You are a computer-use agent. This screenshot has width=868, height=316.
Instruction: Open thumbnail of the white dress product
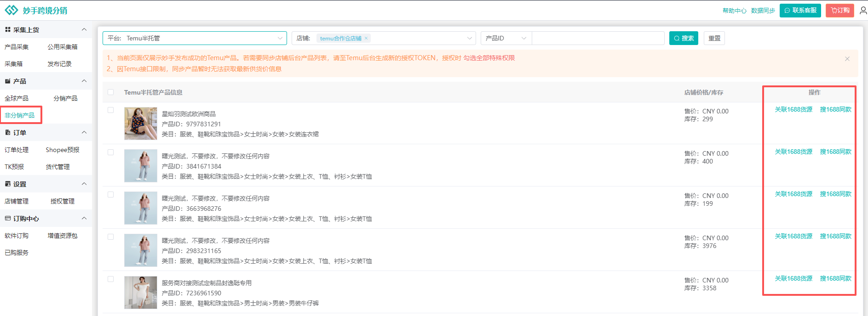click(140, 293)
